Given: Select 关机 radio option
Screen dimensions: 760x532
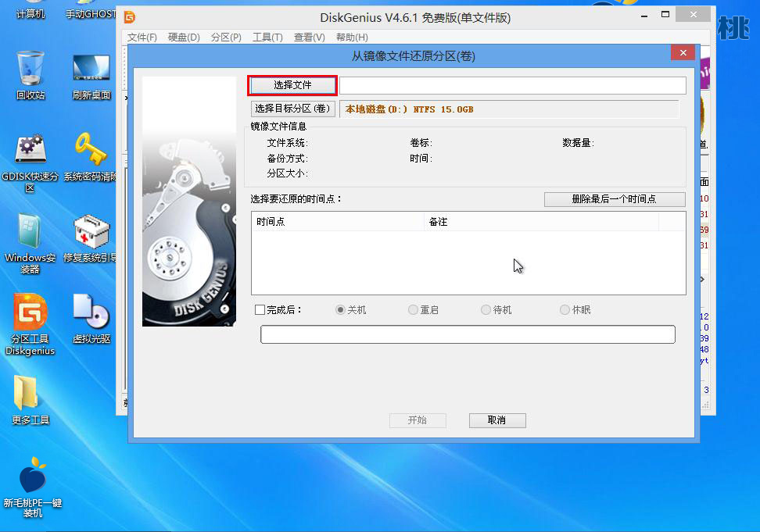Looking at the screenshot, I should tap(340, 310).
